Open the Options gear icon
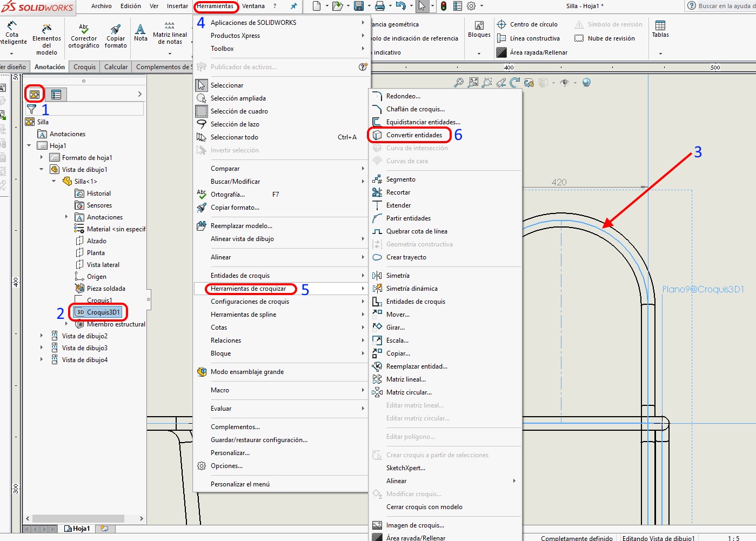Screen dimensions: 756x541 coord(471,6)
